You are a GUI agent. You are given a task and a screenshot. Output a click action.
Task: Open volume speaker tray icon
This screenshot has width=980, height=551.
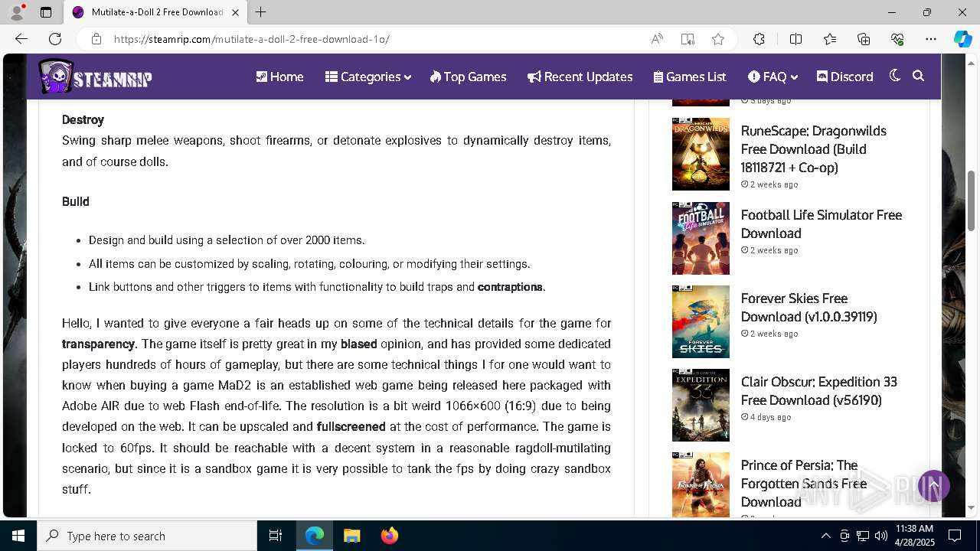coord(881,536)
